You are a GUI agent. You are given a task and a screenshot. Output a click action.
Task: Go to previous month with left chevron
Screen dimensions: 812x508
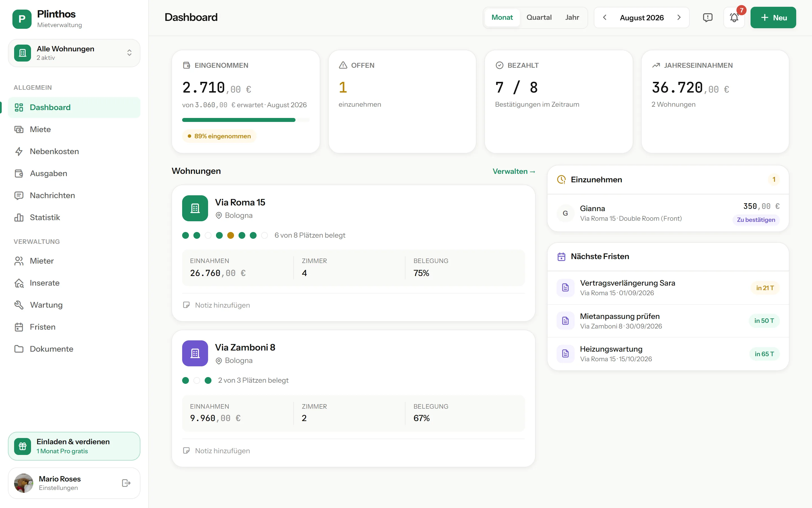604,17
